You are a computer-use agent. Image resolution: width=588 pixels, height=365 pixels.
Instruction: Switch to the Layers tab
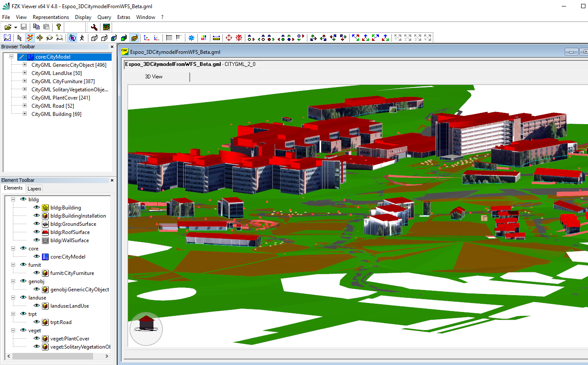[x=34, y=188]
